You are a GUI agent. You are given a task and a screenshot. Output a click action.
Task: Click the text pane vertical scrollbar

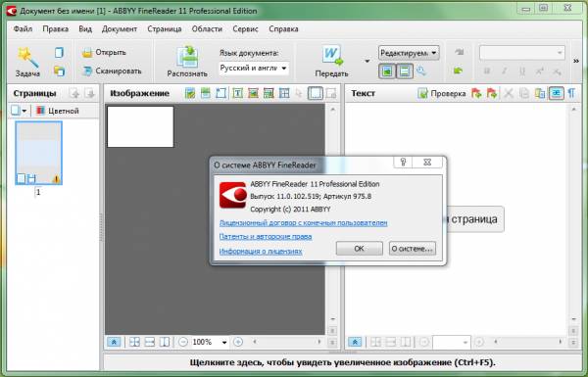[573, 214]
